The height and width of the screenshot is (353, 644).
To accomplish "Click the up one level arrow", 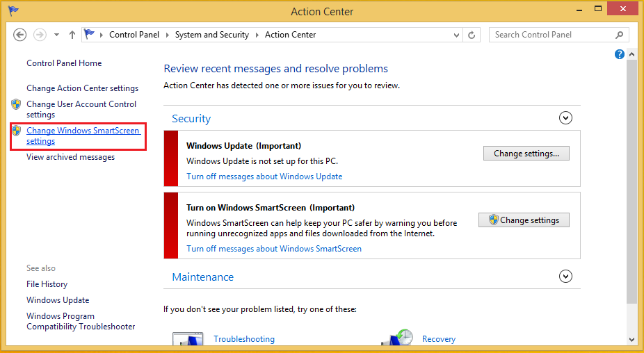I will pyautogui.click(x=72, y=35).
